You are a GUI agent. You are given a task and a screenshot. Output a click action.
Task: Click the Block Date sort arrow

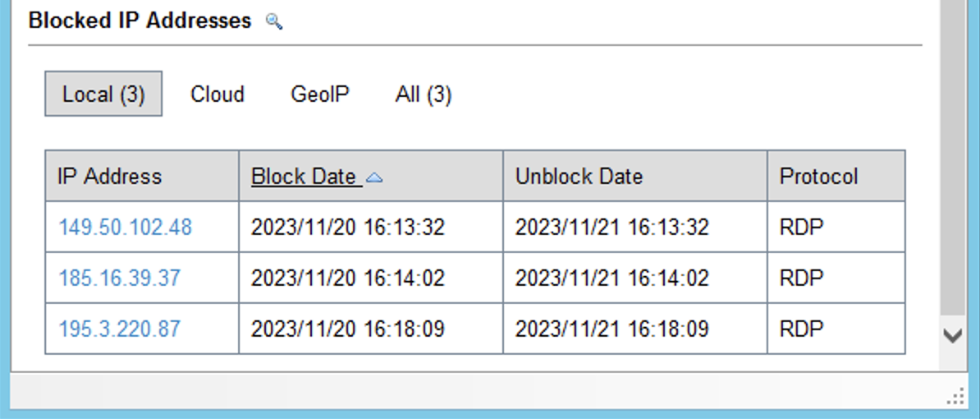pos(373,177)
